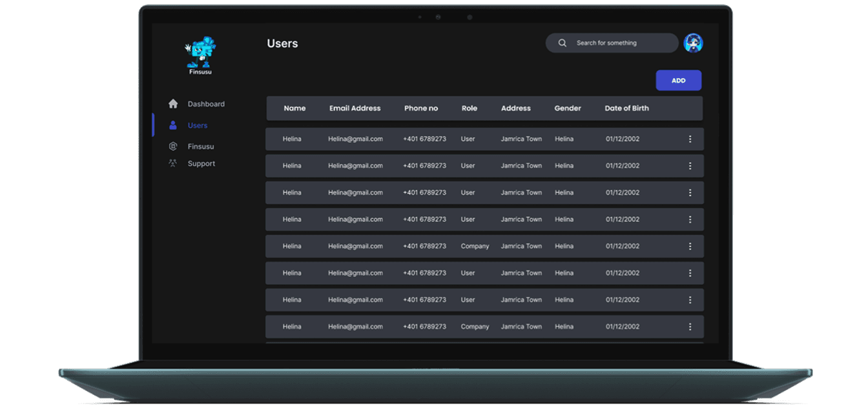Click the Name column header
This screenshot has width=868, height=408.
tap(294, 108)
